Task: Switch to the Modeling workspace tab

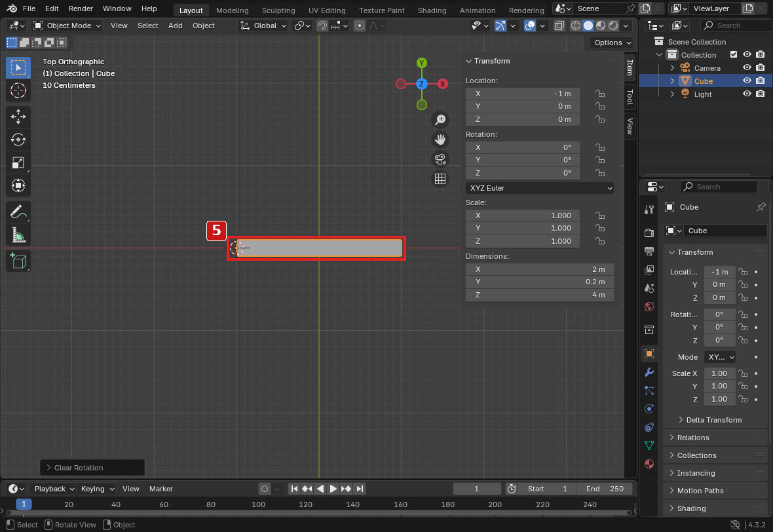Action: (232, 10)
